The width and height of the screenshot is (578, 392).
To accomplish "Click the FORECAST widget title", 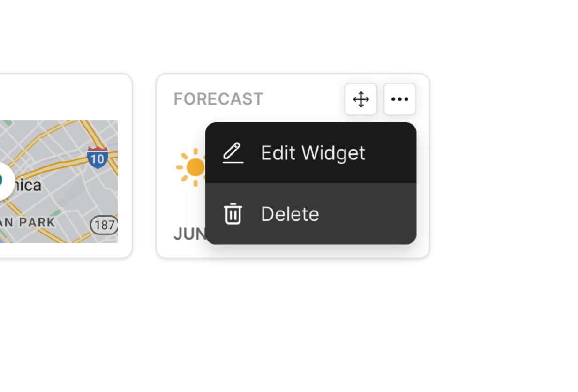I will coord(218,99).
